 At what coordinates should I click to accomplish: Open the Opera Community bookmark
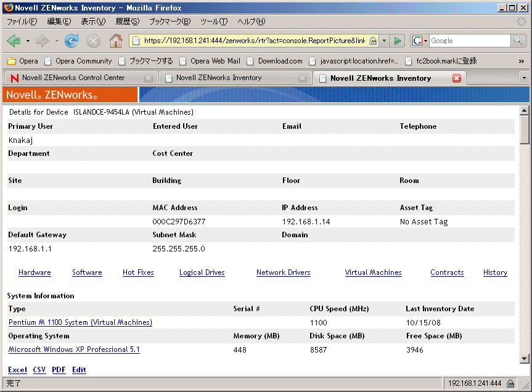(78, 61)
